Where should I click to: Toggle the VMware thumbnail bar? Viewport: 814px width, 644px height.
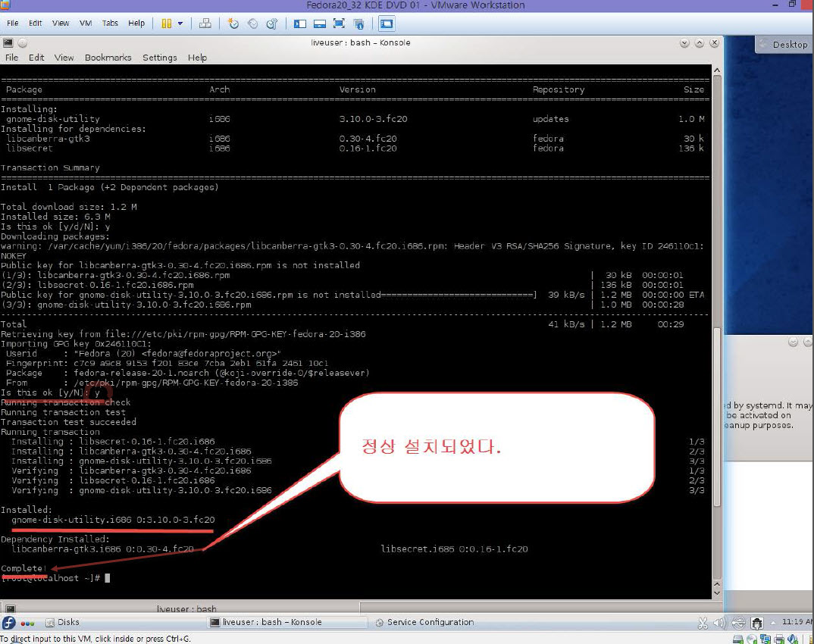click(x=319, y=23)
